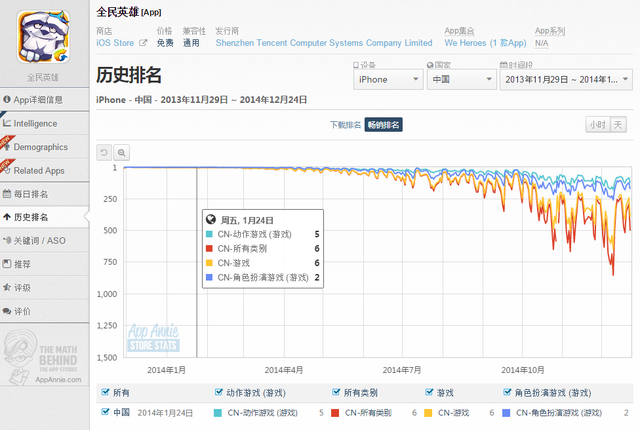Click the icon beside 推荐
Image resolution: width=640 pixels, height=430 pixels.
point(7,264)
